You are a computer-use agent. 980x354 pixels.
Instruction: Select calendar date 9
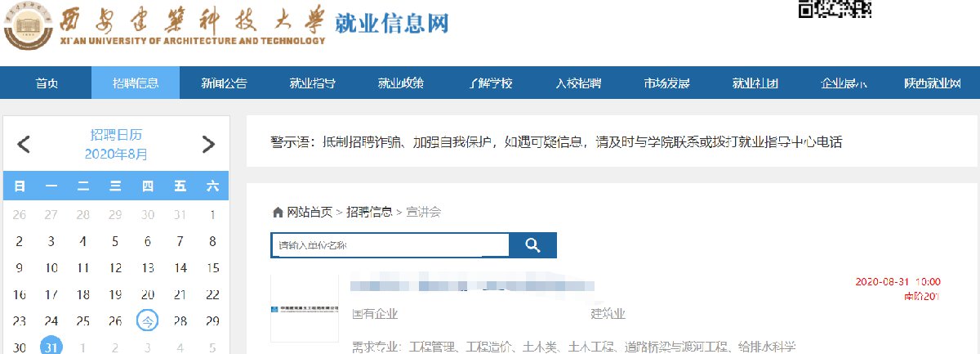pos(20,267)
